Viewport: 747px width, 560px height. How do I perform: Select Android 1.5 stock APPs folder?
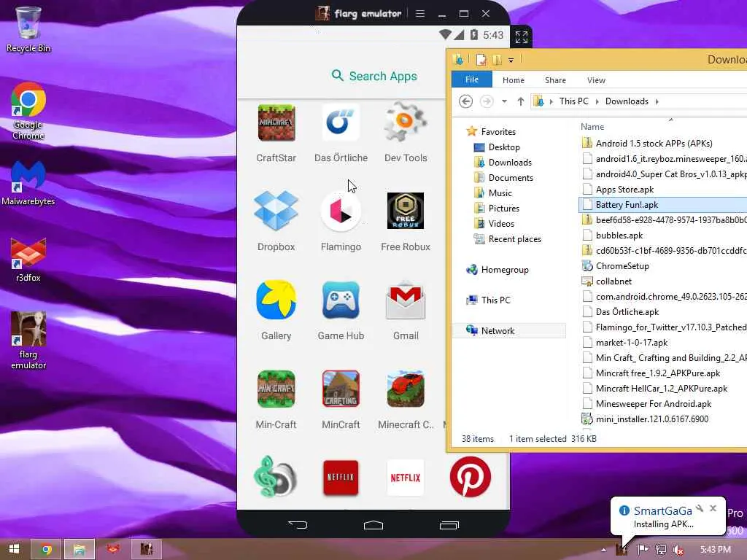pyautogui.click(x=654, y=144)
